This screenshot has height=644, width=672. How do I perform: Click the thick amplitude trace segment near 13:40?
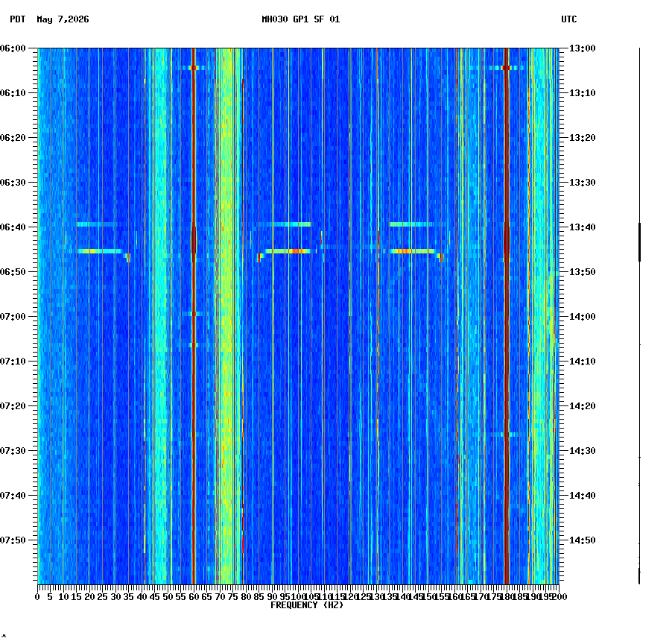click(639, 242)
